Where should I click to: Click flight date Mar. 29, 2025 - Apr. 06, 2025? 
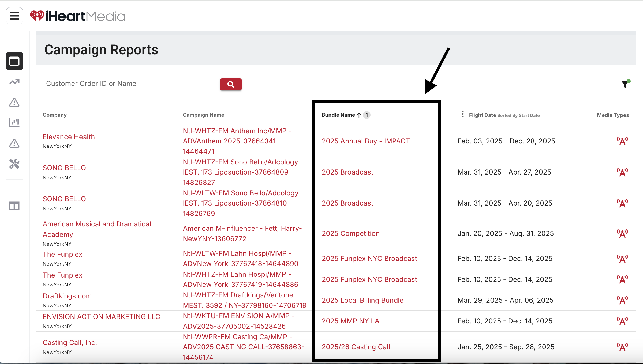coord(506,301)
